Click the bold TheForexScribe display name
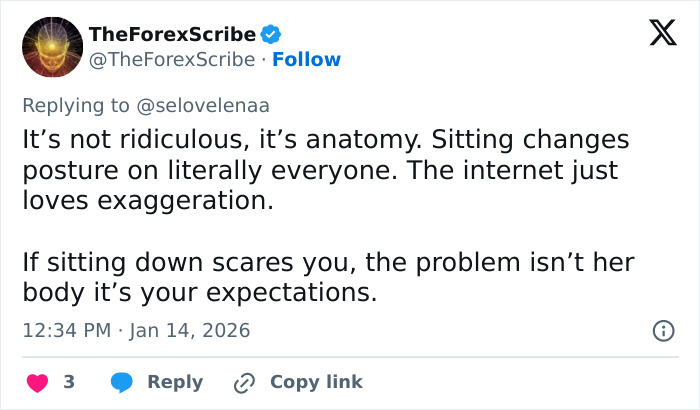The image size is (700, 410). 172,35
